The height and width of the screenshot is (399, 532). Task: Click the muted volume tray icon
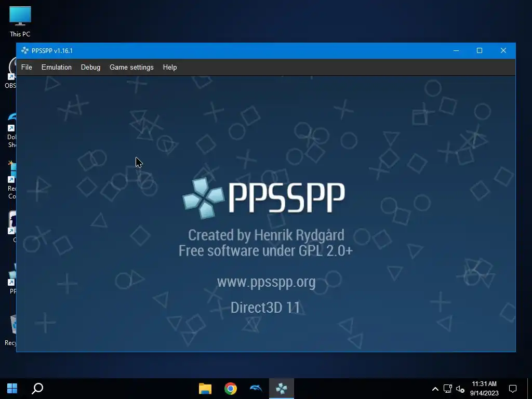(x=460, y=389)
